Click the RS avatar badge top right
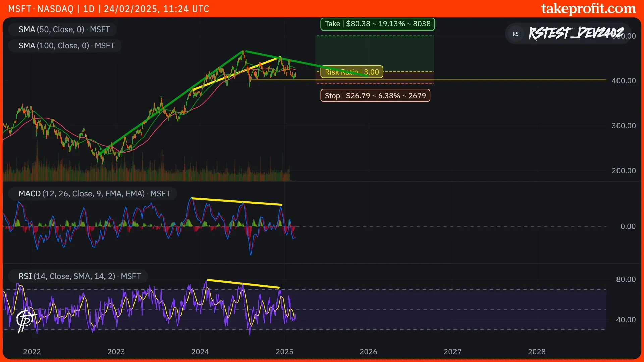 [x=516, y=34]
